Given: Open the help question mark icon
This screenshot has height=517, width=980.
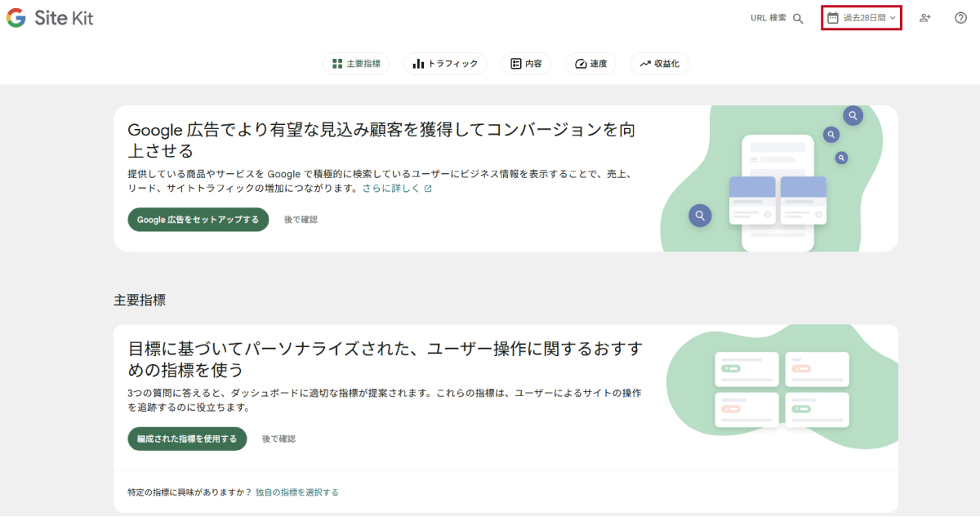Looking at the screenshot, I should [960, 18].
